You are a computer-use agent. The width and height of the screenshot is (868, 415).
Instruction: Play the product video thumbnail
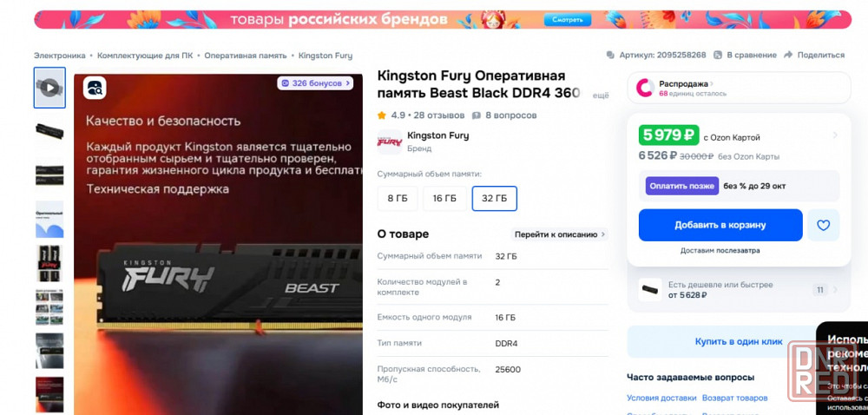[49, 88]
